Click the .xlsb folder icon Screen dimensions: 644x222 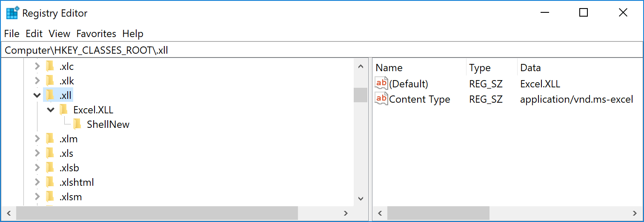click(x=50, y=168)
